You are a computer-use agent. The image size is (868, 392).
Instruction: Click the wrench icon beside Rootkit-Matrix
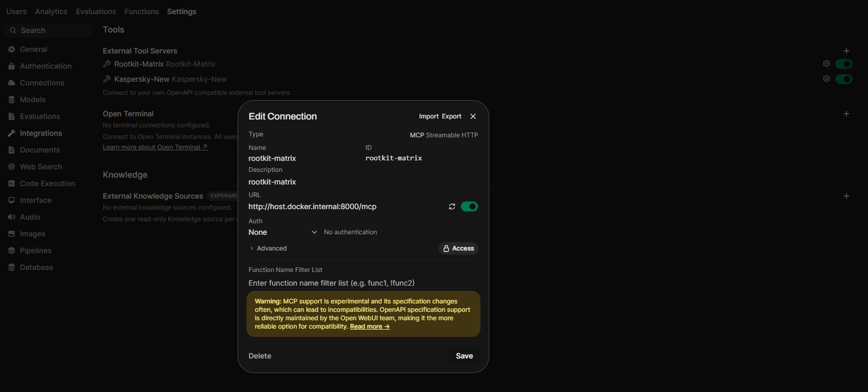coord(107,64)
